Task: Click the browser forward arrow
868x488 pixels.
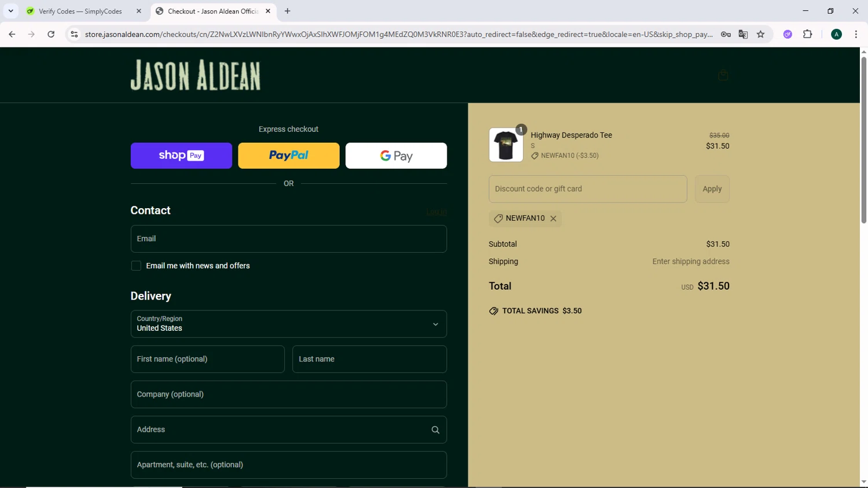Action: coord(31,34)
